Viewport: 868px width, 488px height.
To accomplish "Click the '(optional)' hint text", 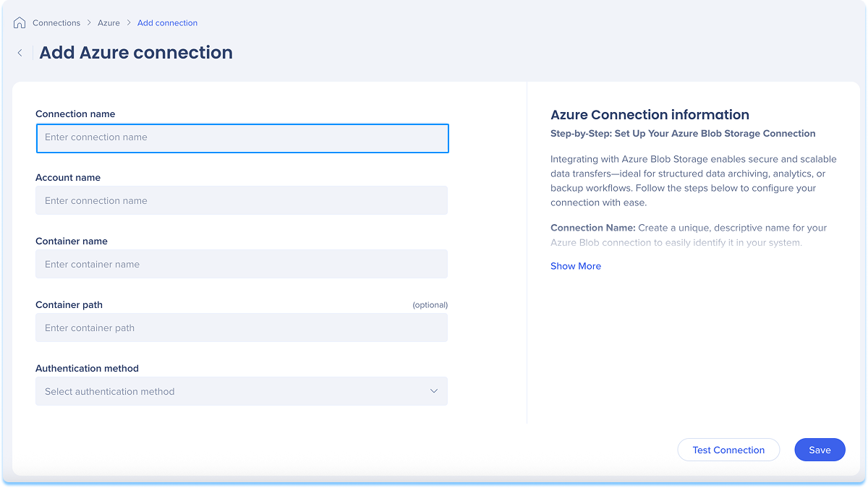I will [x=430, y=305].
